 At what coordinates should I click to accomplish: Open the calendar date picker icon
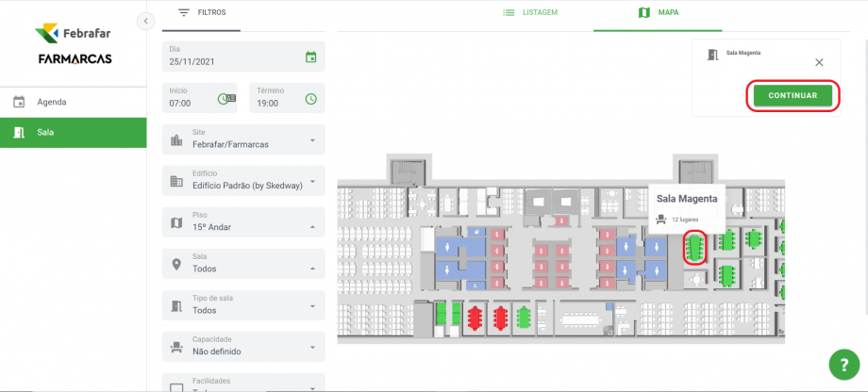tap(310, 57)
